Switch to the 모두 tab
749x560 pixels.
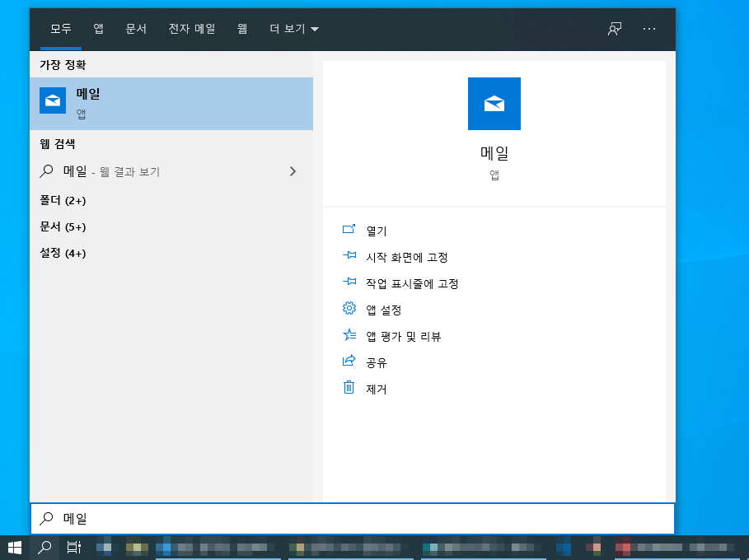61,29
